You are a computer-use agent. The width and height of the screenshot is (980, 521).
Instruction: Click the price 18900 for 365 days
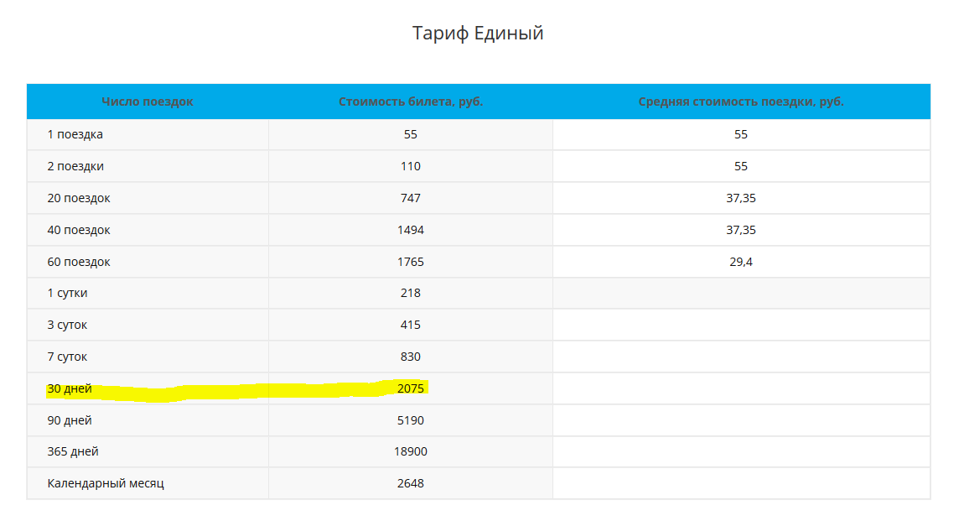pyautogui.click(x=411, y=451)
